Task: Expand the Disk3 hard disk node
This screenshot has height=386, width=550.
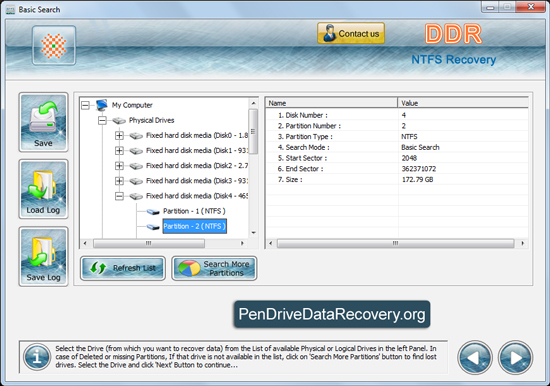Action: [119, 181]
